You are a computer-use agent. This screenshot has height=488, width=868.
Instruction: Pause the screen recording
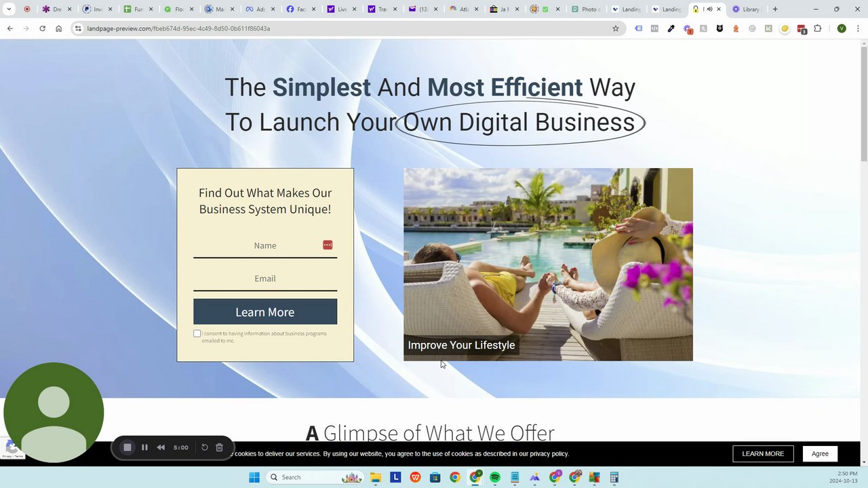[x=144, y=447]
